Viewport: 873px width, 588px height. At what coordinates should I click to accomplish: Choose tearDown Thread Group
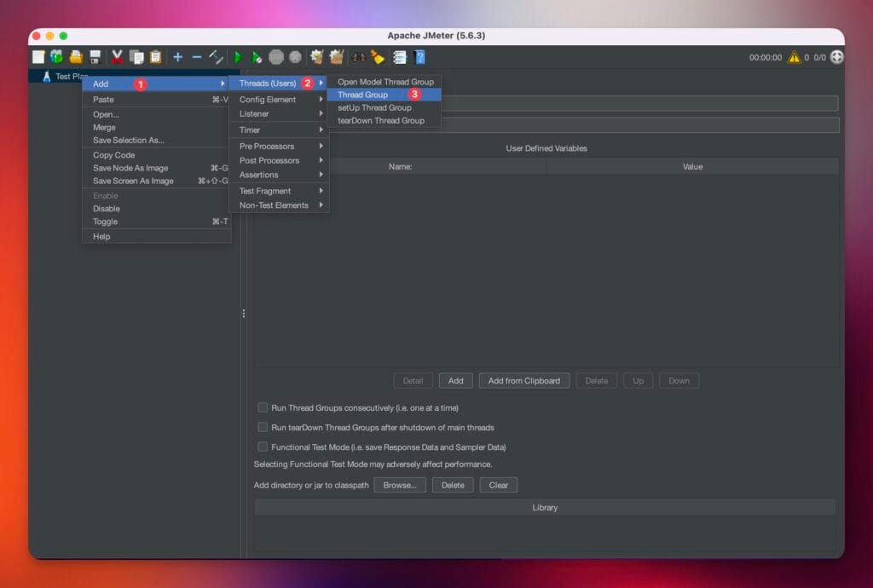point(384,120)
